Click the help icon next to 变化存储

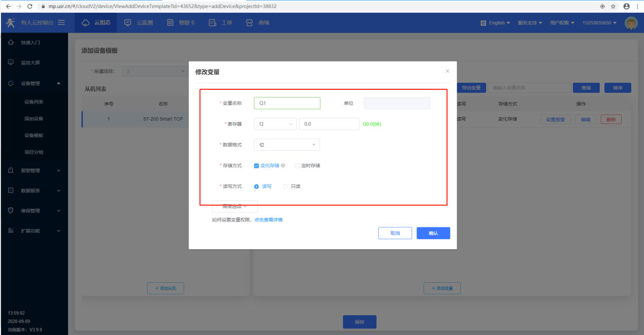[283, 165]
